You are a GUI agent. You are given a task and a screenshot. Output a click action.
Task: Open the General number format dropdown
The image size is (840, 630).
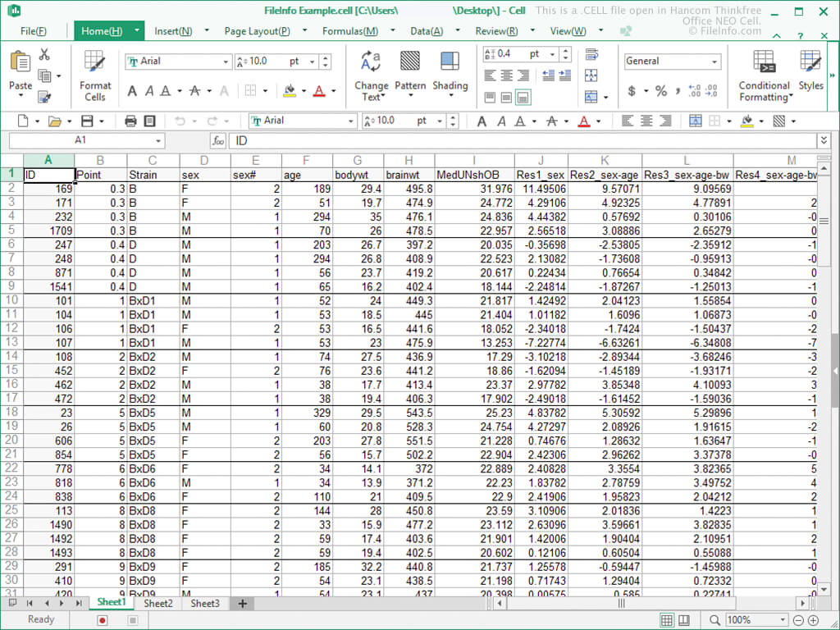click(x=714, y=62)
